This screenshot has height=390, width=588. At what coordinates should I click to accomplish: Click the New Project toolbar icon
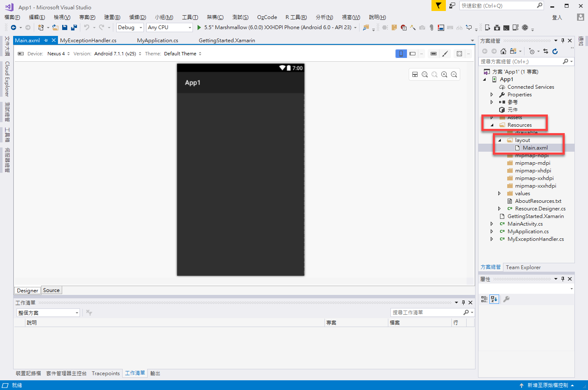(x=41, y=27)
